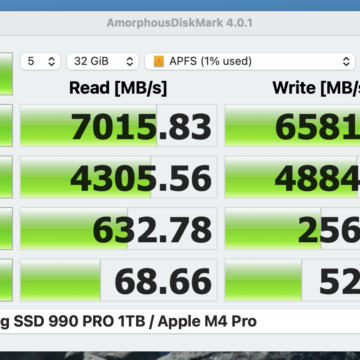The width and height of the screenshot is (360, 360).
Task: Select the write result starting with 4884
Action: pos(292,177)
